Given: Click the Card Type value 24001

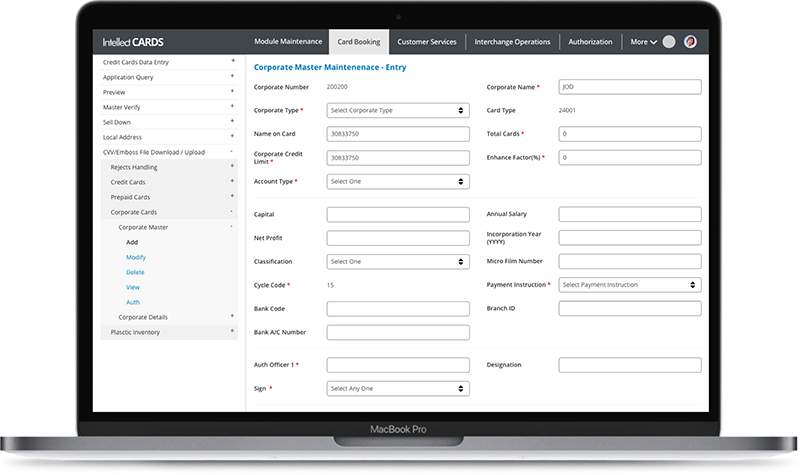Looking at the screenshot, I should pos(567,110).
